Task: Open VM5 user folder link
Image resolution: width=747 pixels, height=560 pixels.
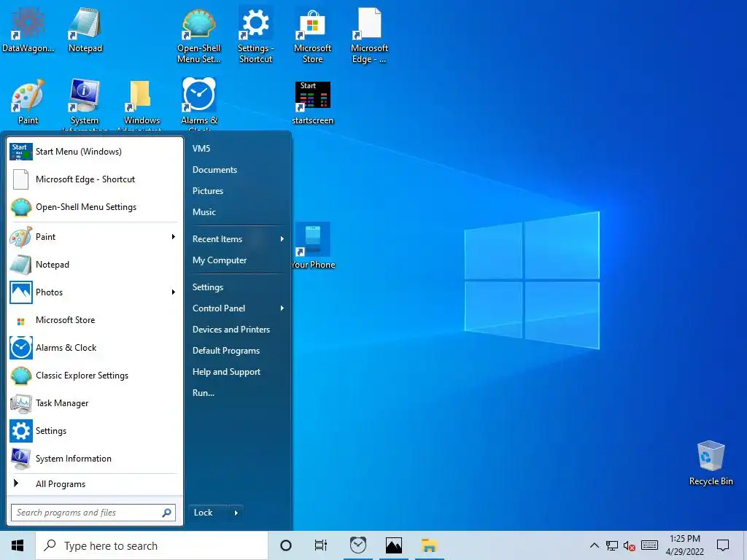Action: click(x=238, y=149)
